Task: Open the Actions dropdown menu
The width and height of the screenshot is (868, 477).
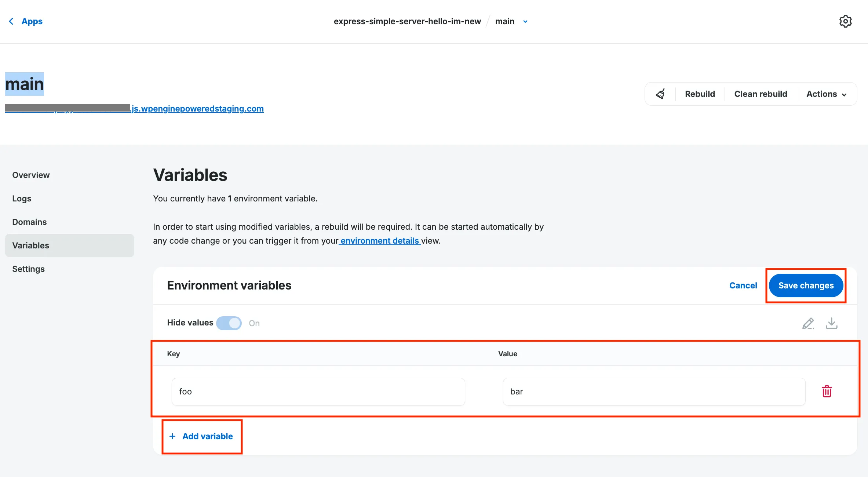Action: click(826, 94)
